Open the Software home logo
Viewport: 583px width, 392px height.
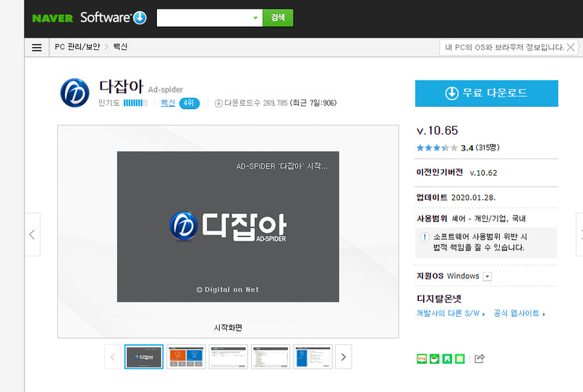(x=114, y=17)
